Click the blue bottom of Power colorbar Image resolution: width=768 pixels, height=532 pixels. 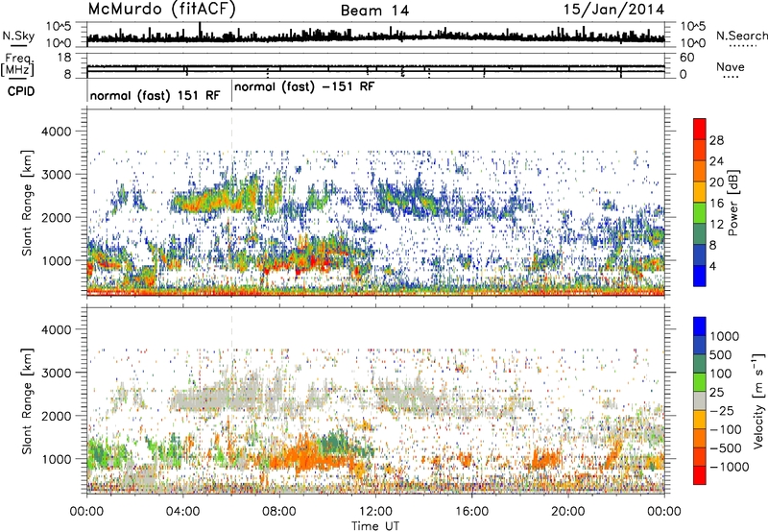pyautogui.click(x=700, y=277)
